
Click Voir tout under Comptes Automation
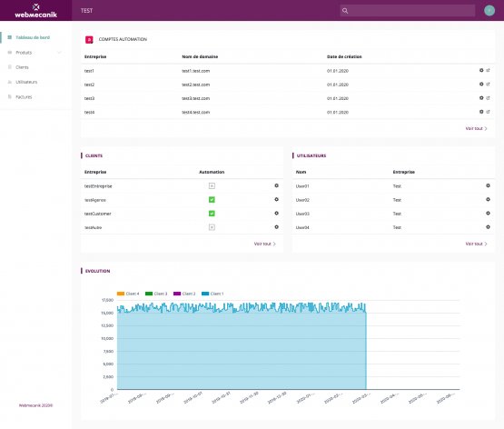(x=476, y=128)
